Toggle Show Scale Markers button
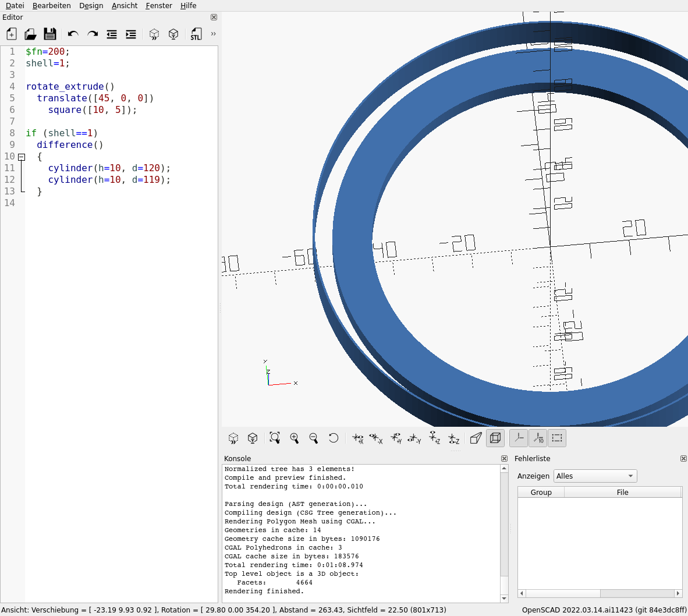Viewport: 688px width, 616px height. [538, 438]
